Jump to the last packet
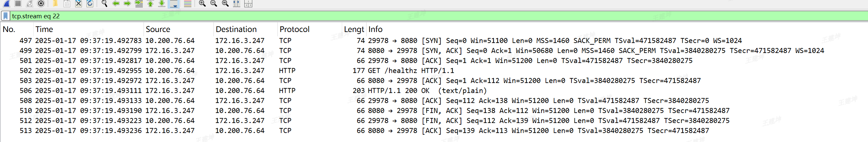 [x=162, y=3]
